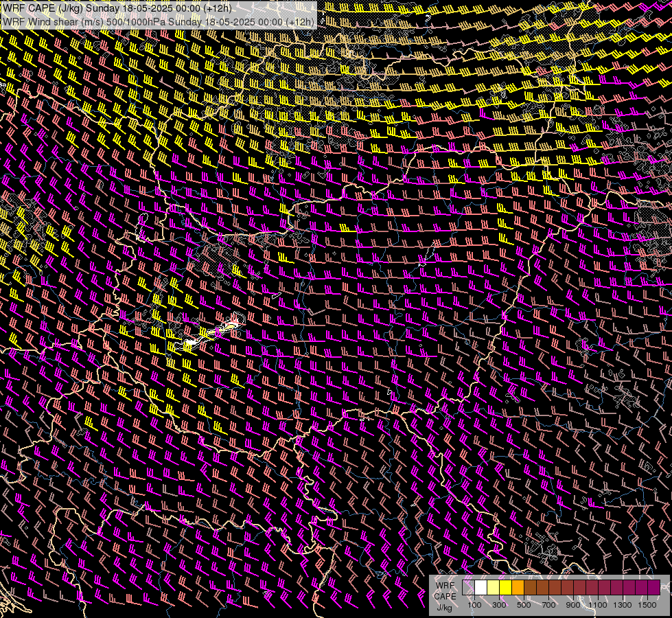Screen dimensions: 672x618
Task: Click the 300 legend value
Action: tap(499, 605)
